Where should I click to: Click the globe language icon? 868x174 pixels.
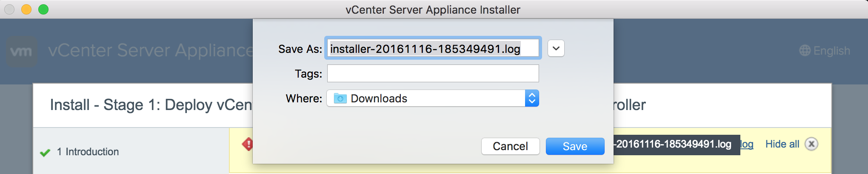click(805, 51)
